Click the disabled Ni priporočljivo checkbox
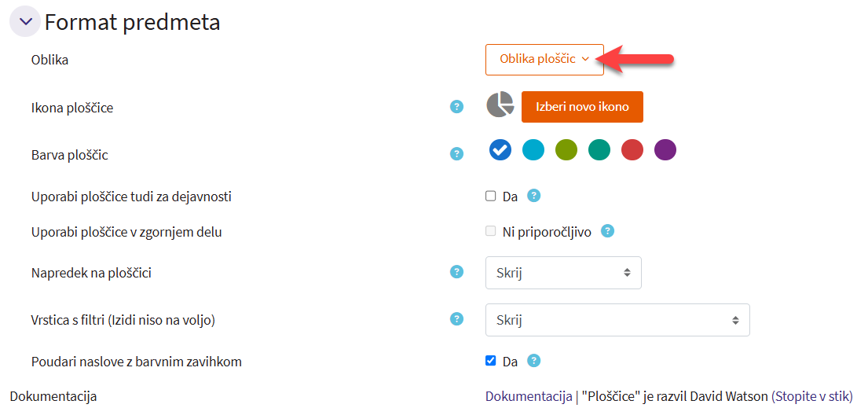This screenshot has width=868, height=419. coord(491,231)
